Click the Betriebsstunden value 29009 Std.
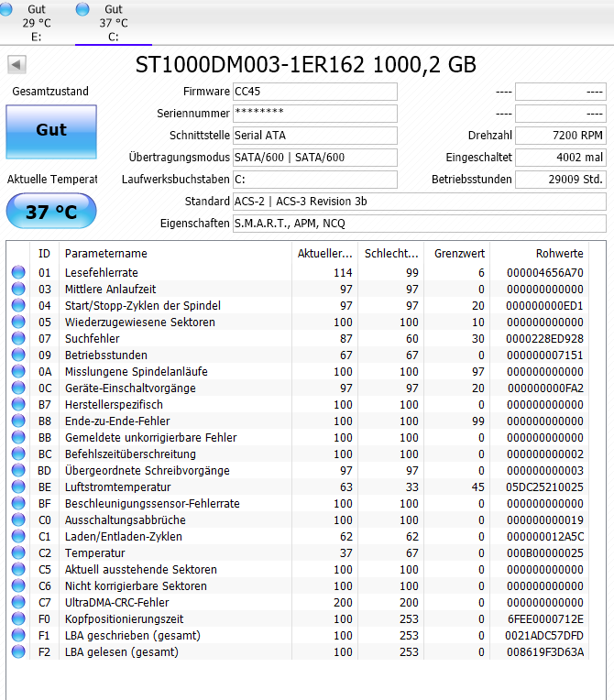Viewport: 614px width, 700px height. [561, 180]
